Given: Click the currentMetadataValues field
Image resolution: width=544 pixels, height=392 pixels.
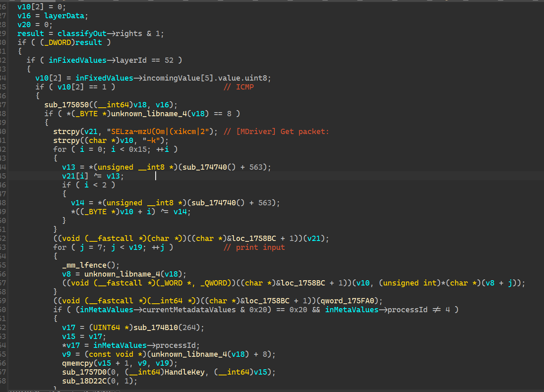Looking at the screenshot, I should pos(189,310).
